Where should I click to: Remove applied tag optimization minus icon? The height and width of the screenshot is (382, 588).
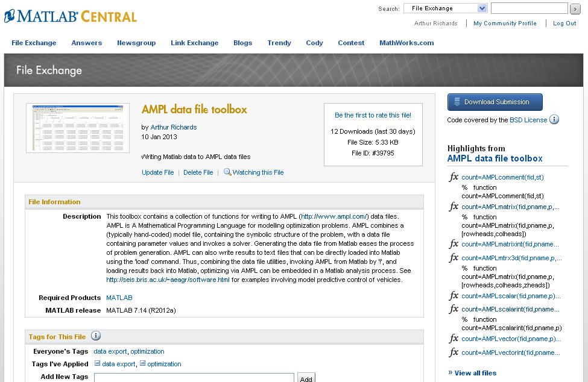[142, 363]
